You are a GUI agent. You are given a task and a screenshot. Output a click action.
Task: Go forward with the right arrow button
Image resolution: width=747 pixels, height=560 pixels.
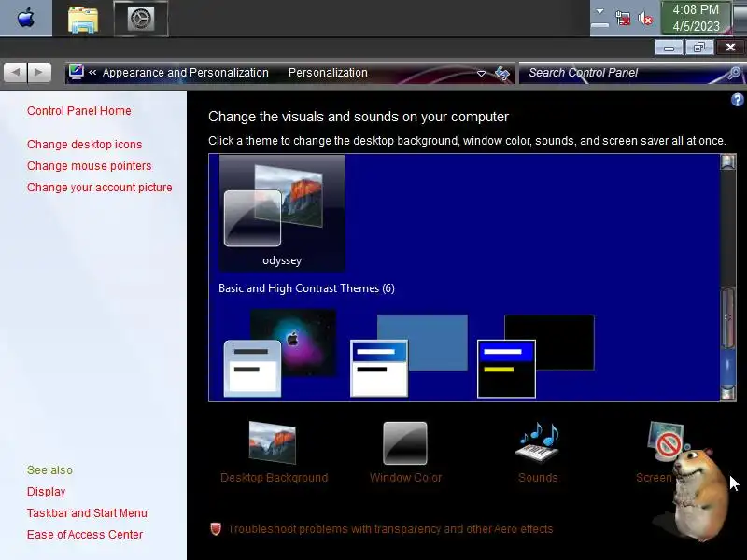pyautogui.click(x=39, y=73)
